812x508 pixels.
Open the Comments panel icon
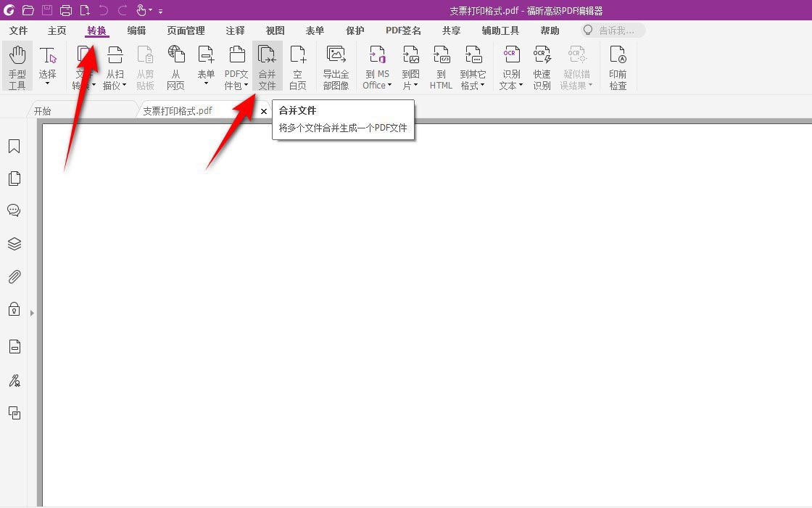pyautogui.click(x=14, y=210)
